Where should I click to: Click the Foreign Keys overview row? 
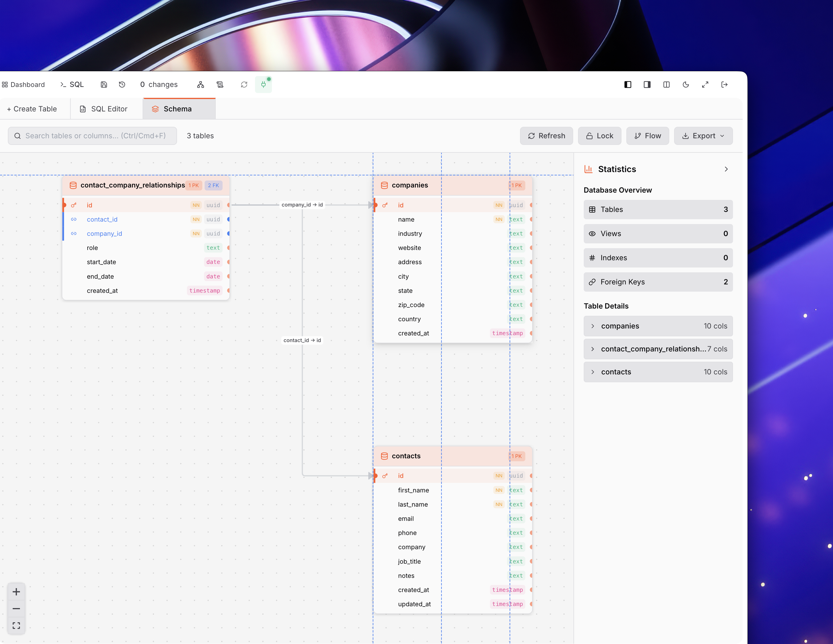(658, 282)
